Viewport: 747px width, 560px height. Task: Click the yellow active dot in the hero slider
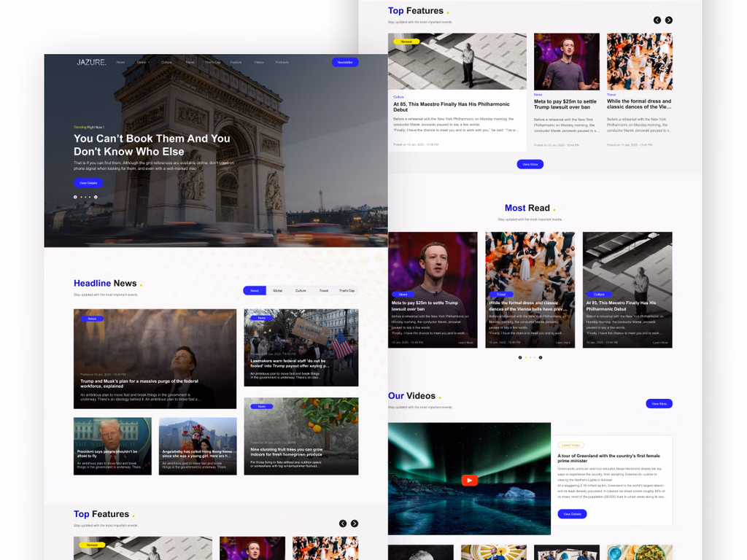point(80,197)
